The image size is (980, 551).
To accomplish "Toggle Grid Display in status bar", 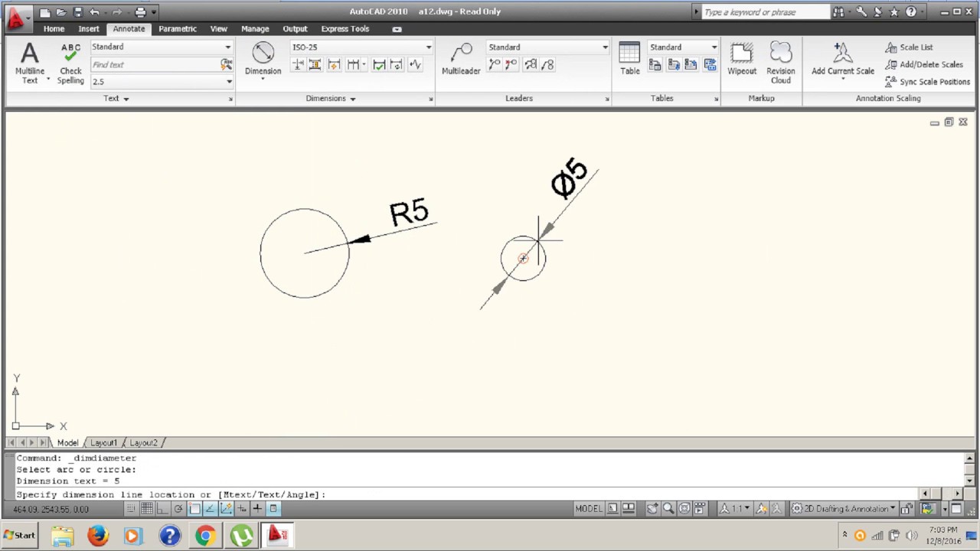I will point(147,509).
